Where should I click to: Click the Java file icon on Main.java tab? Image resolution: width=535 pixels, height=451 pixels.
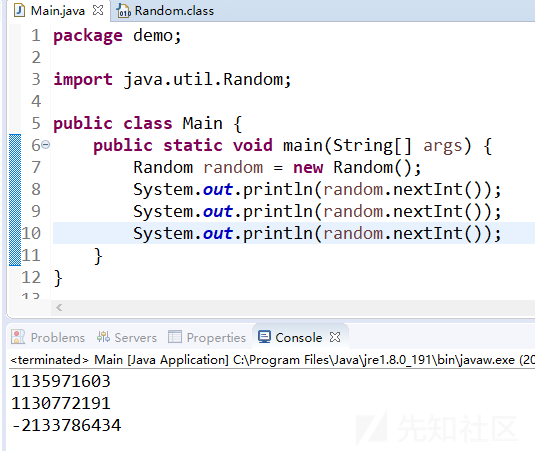19,11
